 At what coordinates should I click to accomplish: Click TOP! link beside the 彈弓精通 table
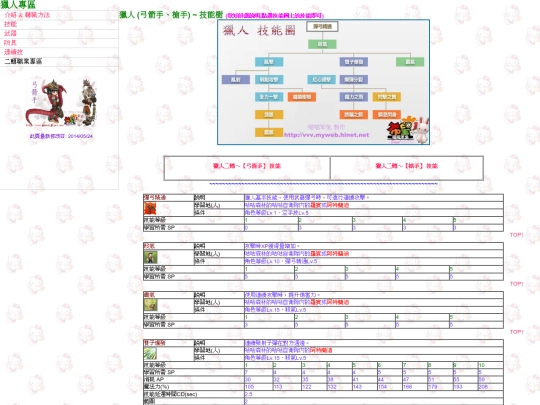click(516, 235)
